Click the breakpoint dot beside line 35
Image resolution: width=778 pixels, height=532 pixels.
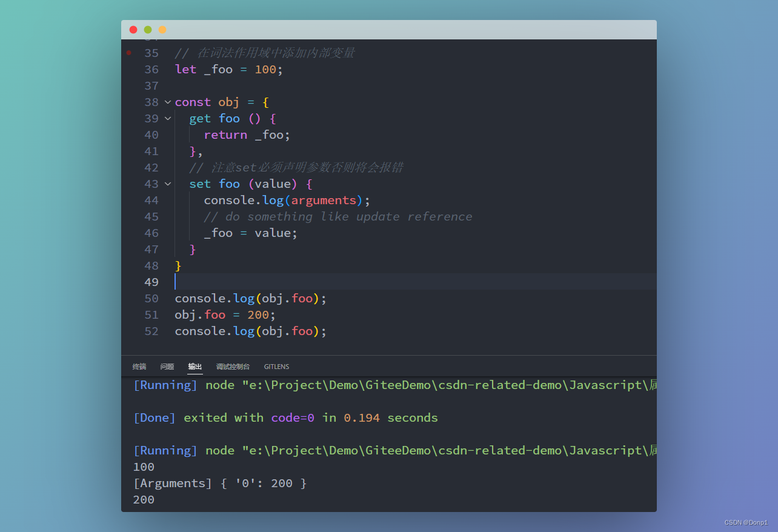[x=128, y=53]
